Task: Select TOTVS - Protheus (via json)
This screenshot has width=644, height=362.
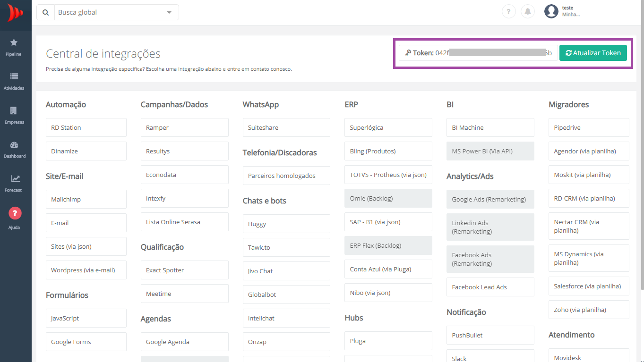Action: coord(388,175)
